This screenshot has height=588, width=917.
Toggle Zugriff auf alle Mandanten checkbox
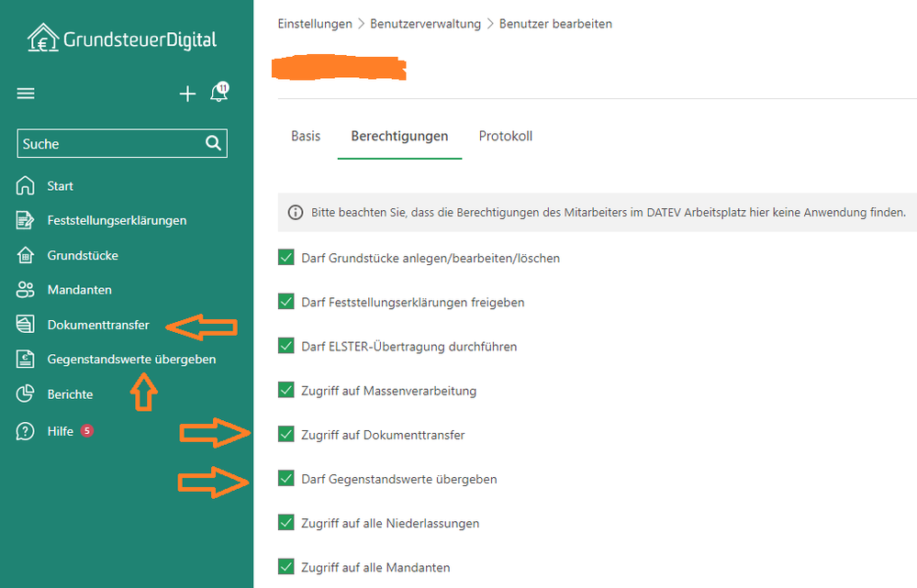tap(285, 567)
